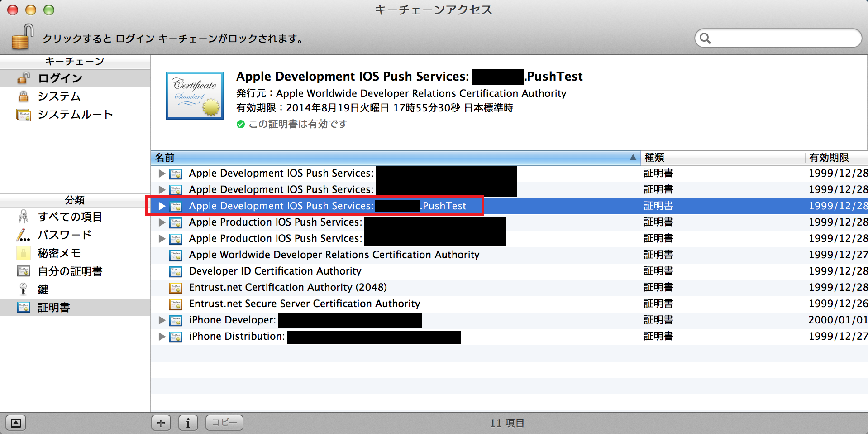Expand the second Apple Development IOS Push Services row

coord(162,190)
